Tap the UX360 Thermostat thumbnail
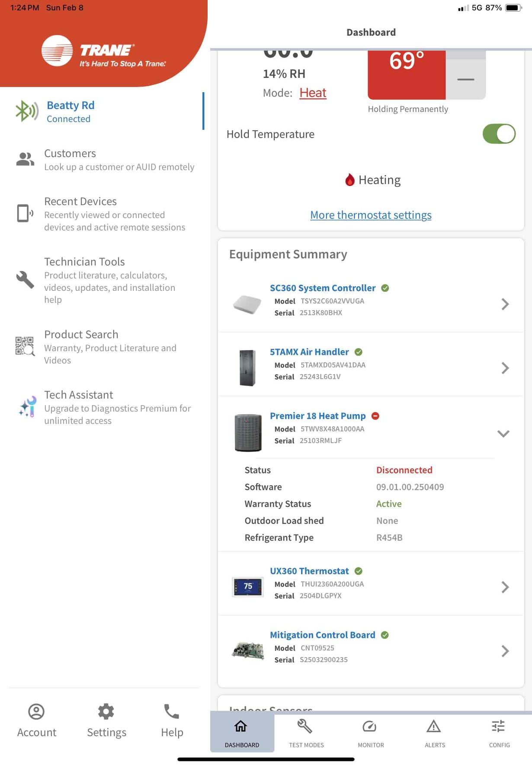 point(247,587)
